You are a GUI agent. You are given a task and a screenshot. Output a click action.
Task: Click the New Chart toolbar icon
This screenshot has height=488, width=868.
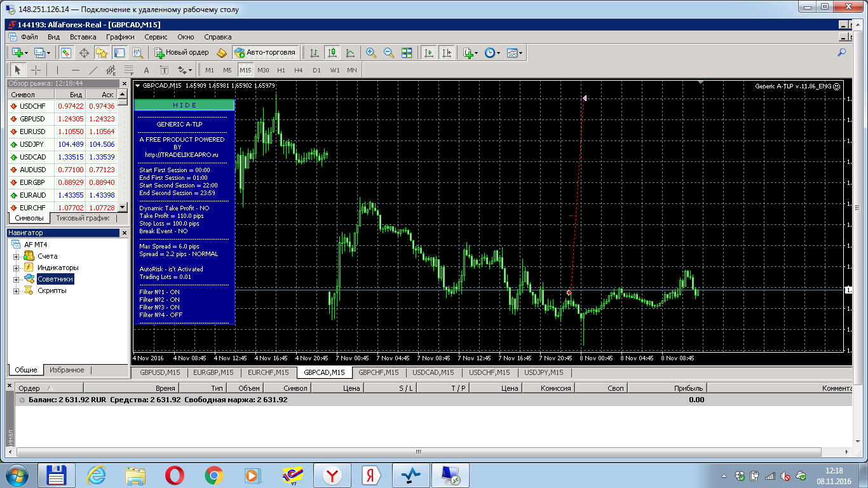click(17, 53)
